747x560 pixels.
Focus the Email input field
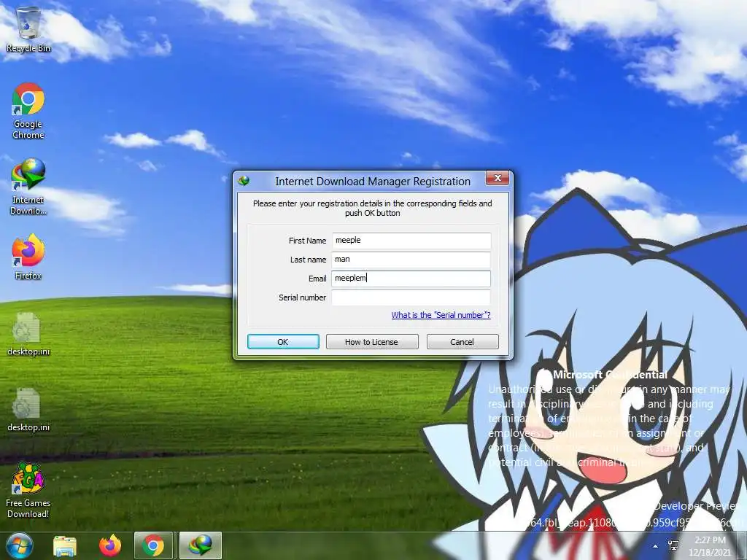pyautogui.click(x=411, y=279)
